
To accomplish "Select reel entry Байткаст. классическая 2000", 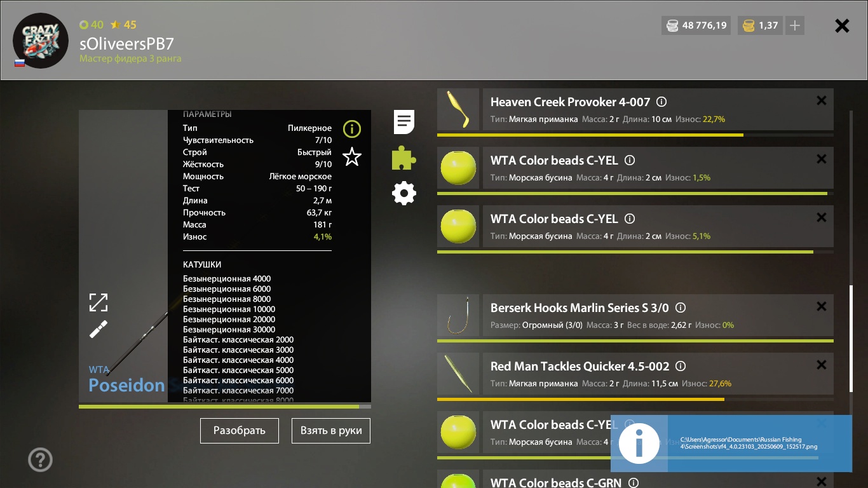I will pyautogui.click(x=238, y=339).
